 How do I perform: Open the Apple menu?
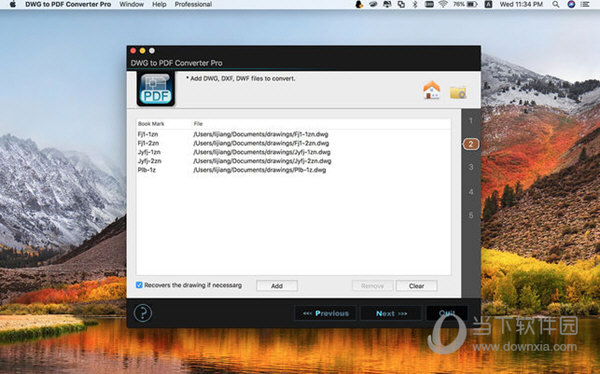tap(13, 4)
